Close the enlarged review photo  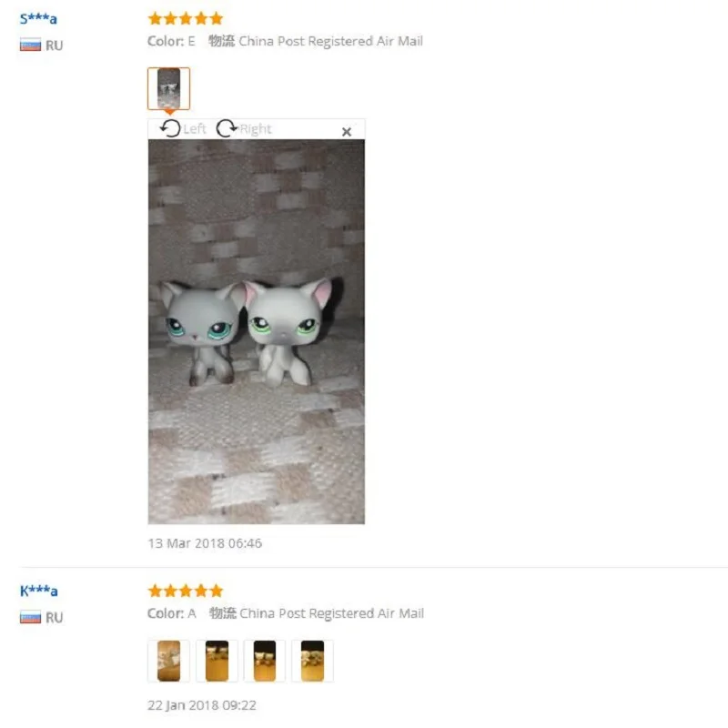347,132
